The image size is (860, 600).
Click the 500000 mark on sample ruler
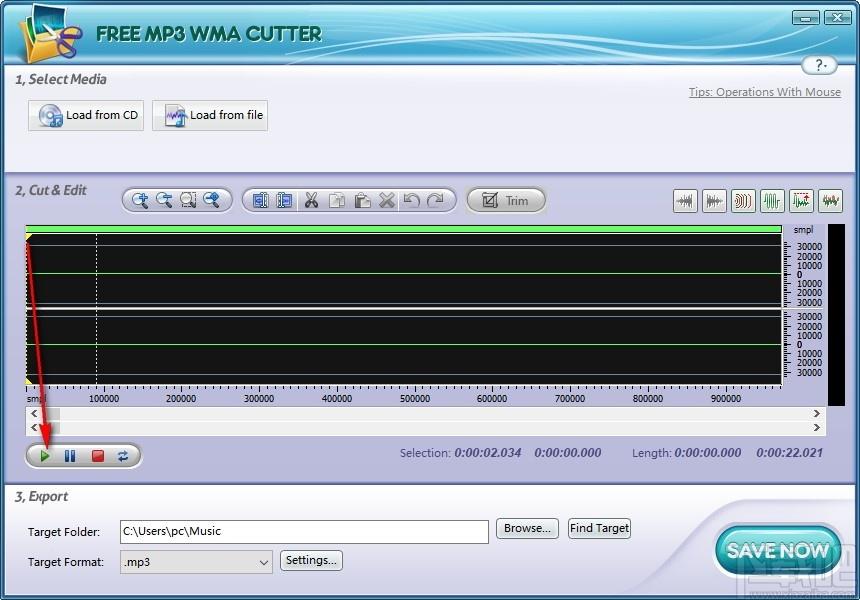415,399
